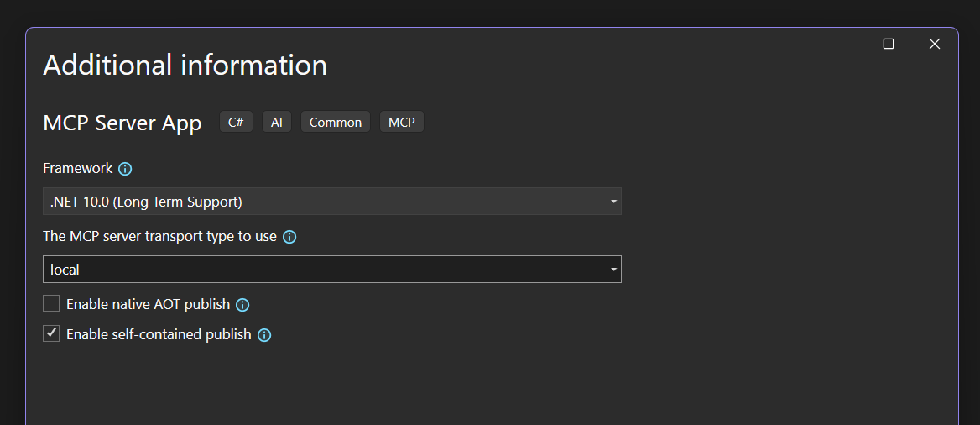
Task: Click the info icon next to Framework
Action: pyautogui.click(x=125, y=169)
